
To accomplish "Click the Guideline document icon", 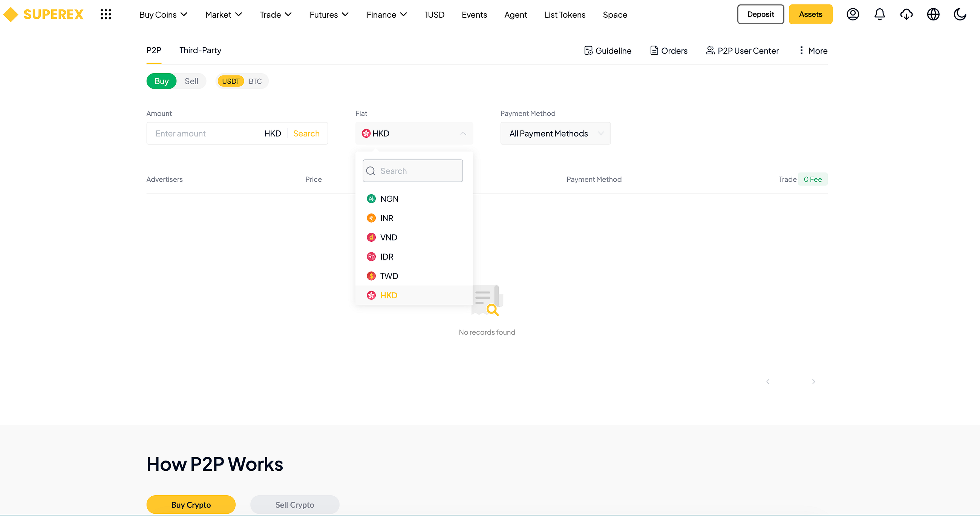I will pyautogui.click(x=588, y=51).
